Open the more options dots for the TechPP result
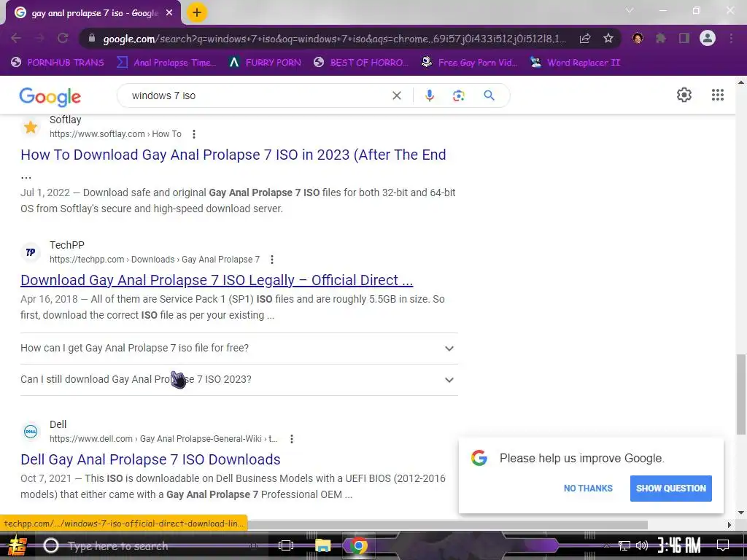Viewport: 747px width, 560px height. pyautogui.click(x=272, y=260)
